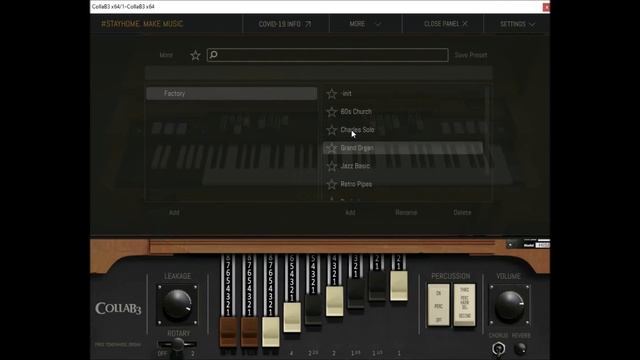640x360 pixels.
Task: Click Save Preset
Action: click(471, 55)
